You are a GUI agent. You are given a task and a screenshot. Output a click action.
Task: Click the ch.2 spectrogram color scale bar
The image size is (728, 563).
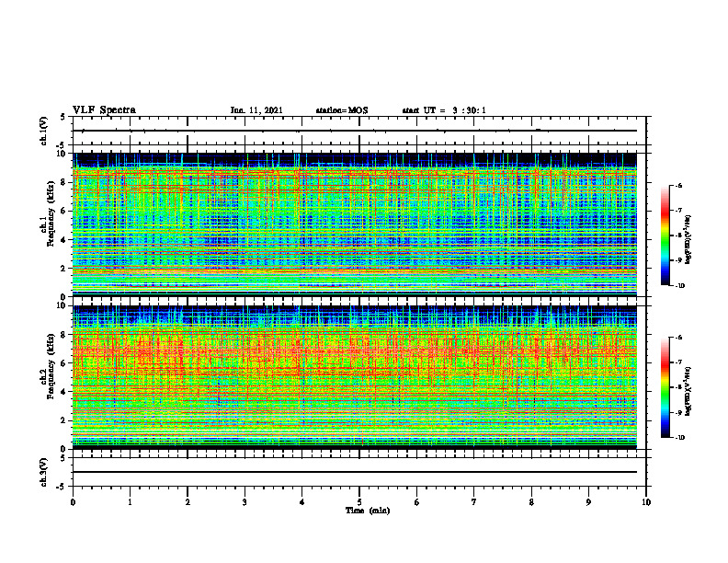tap(665, 387)
